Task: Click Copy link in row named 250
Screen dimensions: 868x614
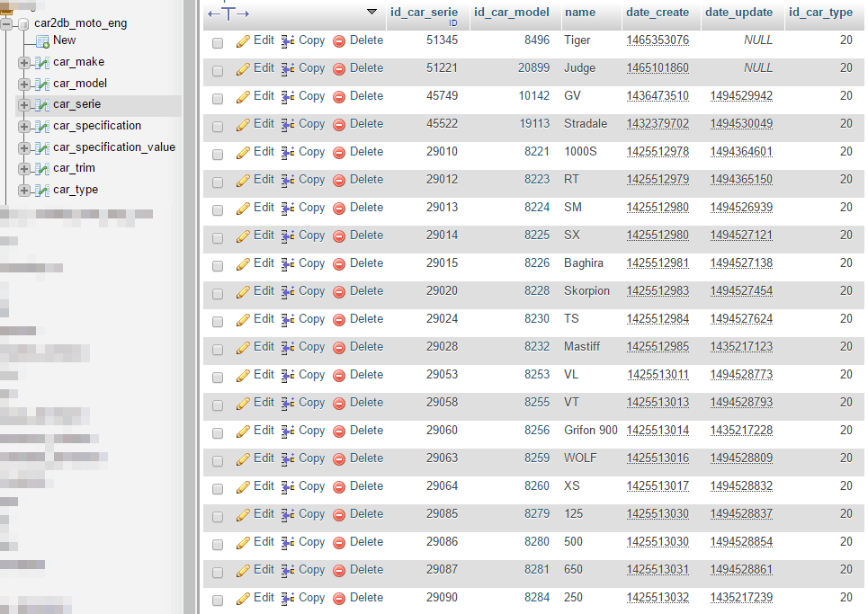Action: [311, 598]
